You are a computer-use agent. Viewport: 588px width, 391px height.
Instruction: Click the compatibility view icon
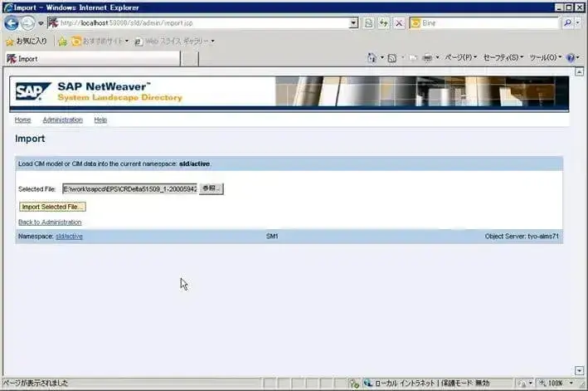369,23
